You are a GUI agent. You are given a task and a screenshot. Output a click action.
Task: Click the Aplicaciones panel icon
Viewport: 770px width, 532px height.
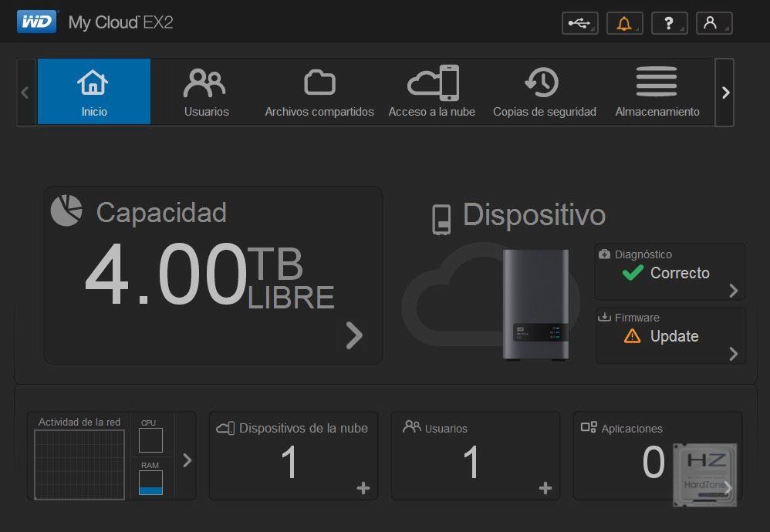coord(589,427)
